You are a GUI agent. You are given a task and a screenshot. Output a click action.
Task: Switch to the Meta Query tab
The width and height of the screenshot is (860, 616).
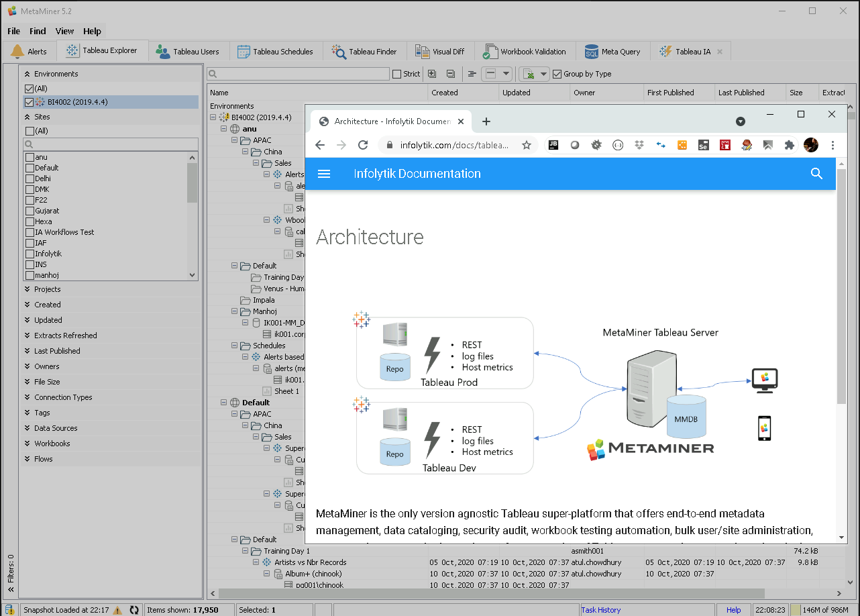(x=612, y=52)
